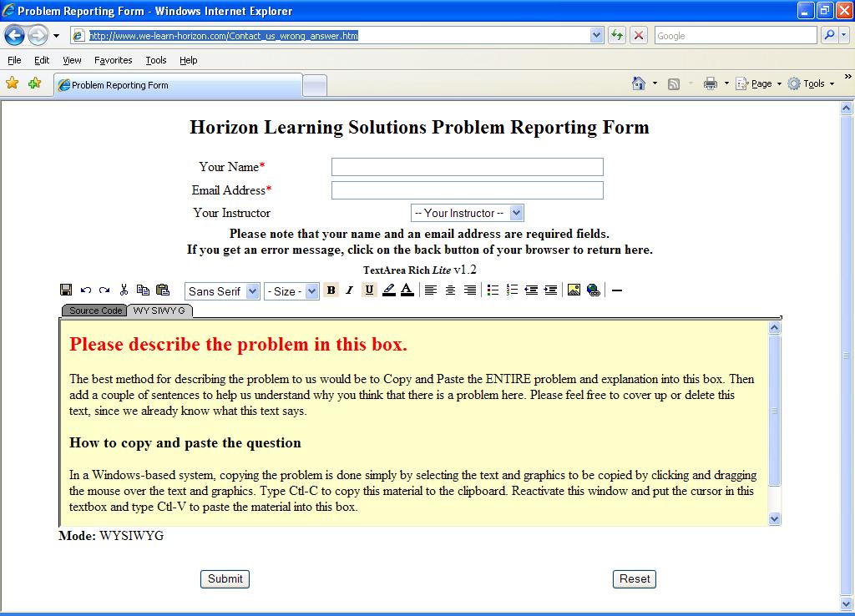Image resolution: width=855 pixels, height=616 pixels.
Task: Click the URL address bar
Action: coord(330,36)
